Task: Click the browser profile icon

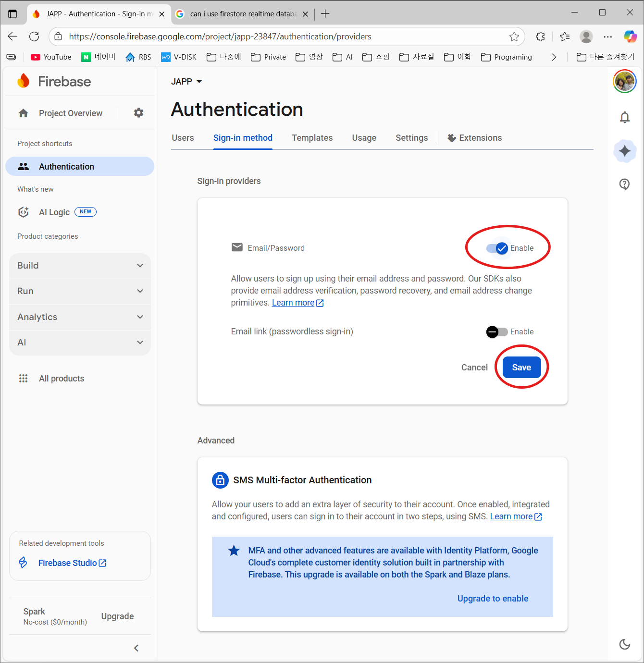Action: point(586,37)
